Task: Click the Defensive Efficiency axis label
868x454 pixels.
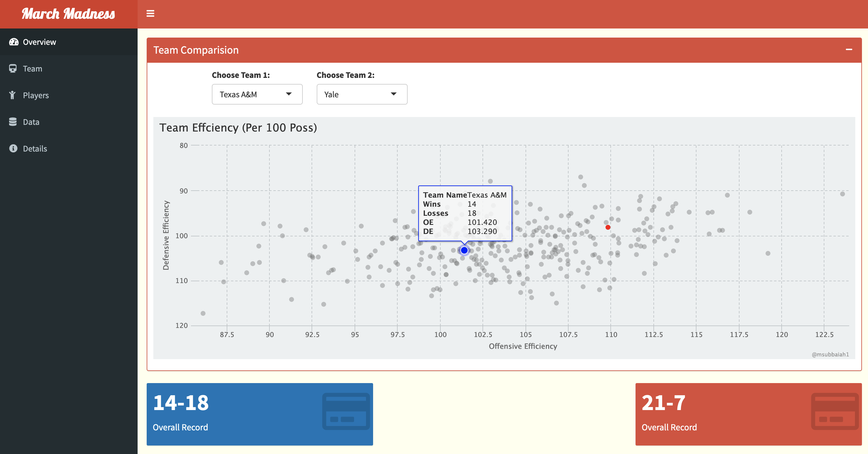Action: (166, 235)
